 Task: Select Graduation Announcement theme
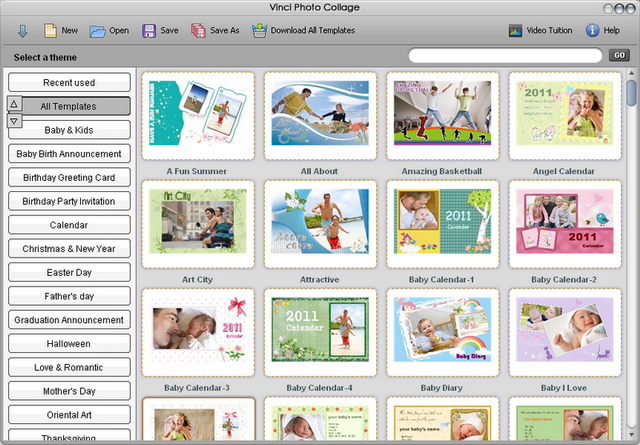69,320
